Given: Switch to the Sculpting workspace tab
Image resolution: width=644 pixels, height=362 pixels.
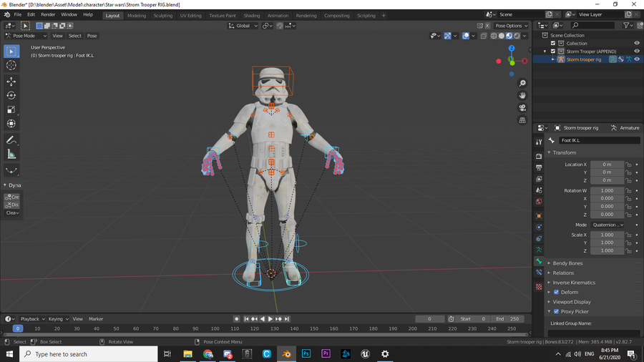Looking at the screenshot, I should point(162,16).
